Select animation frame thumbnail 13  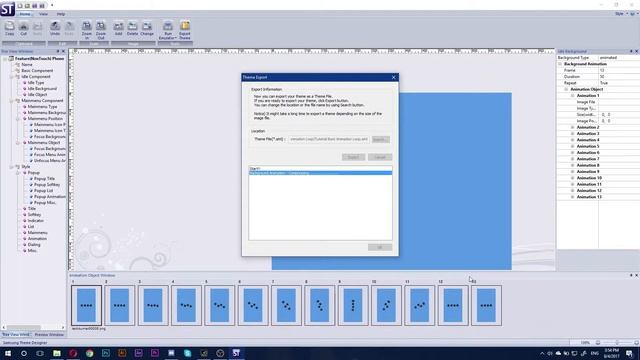(x=487, y=305)
